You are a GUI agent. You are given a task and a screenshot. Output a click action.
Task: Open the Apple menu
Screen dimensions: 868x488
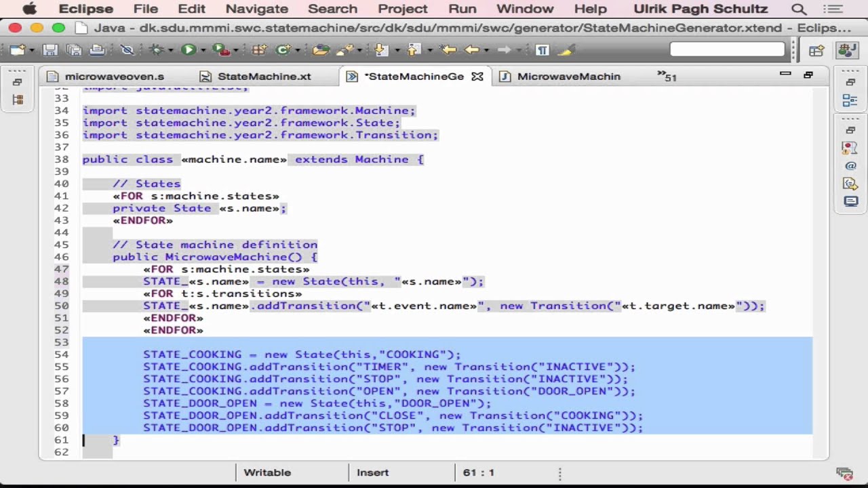point(29,9)
